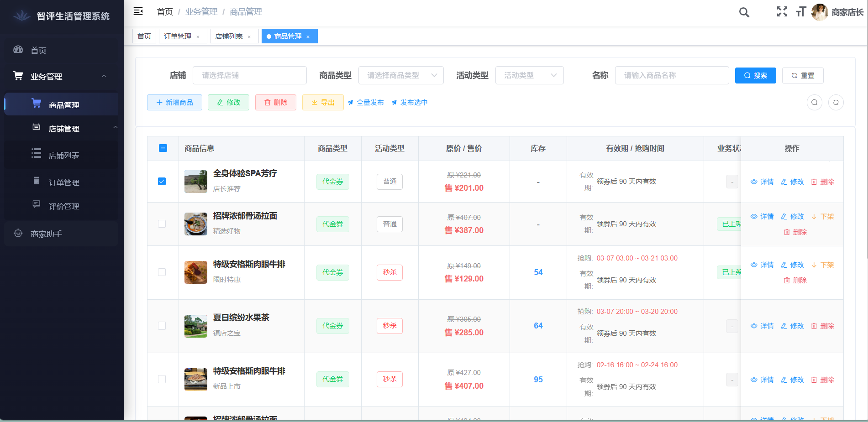Click the table refresh icon

tap(836, 102)
